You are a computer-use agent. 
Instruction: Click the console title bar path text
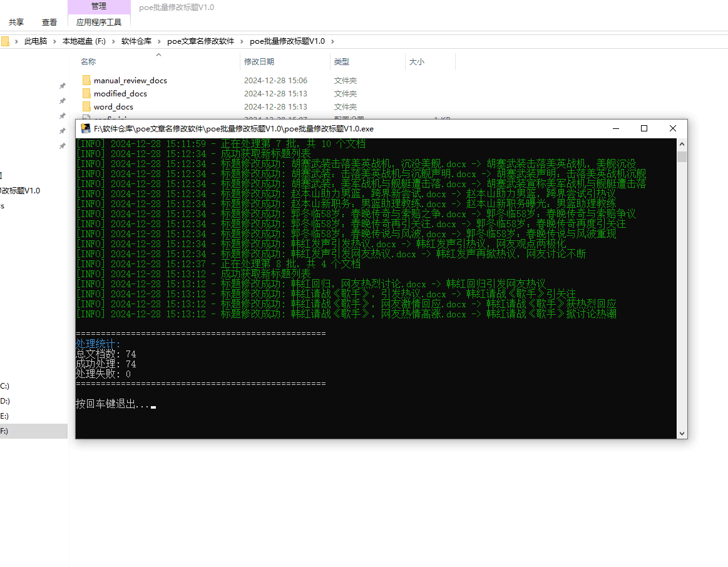coord(233,128)
